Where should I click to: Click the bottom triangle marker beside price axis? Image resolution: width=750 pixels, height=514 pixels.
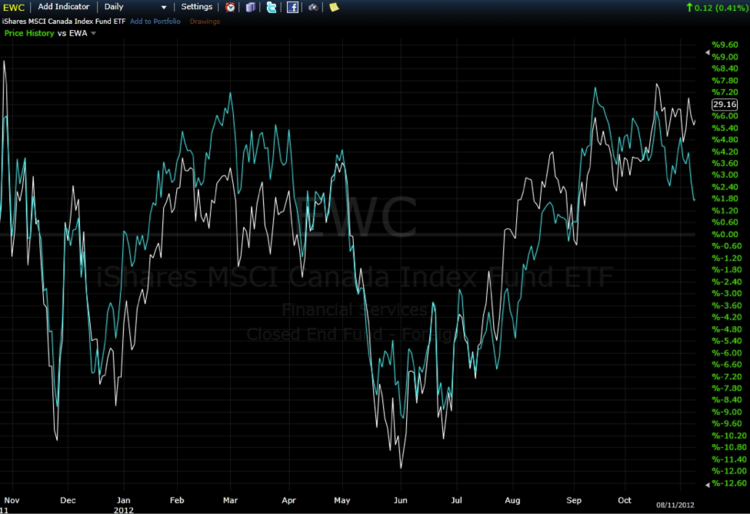(x=707, y=484)
